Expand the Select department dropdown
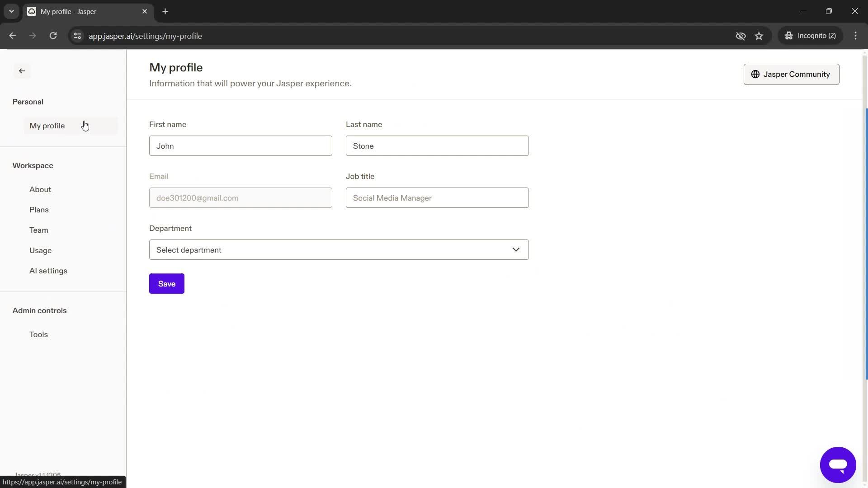The height and width of the screenshot is (488, 868). (339, 249)
